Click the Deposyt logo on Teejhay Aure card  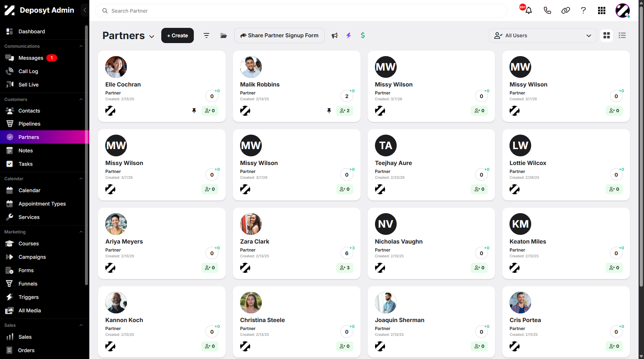point(380,189)
